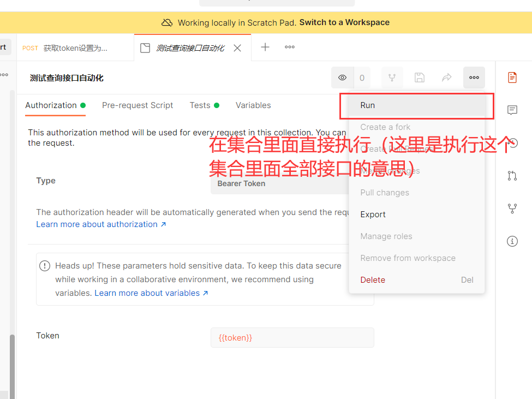The height and width of the screenshot is (399, 532).
Task: Choose Delete from the collection menu
Action: pos(417,280)
